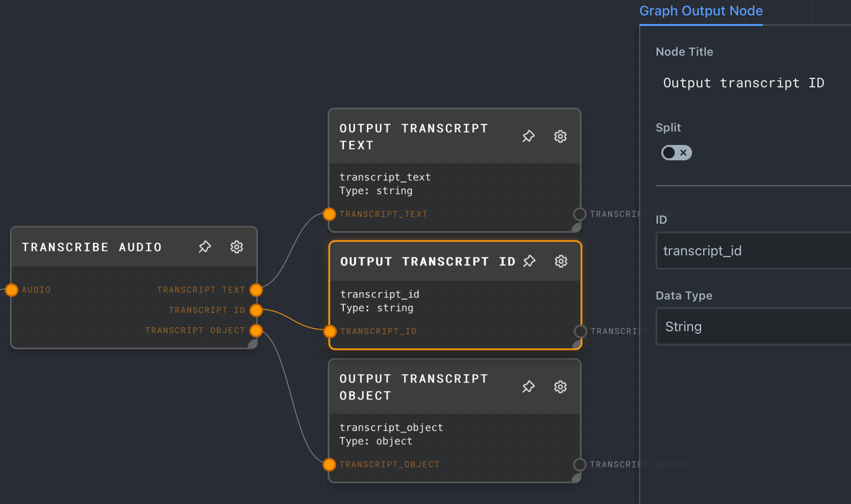Open the Graph Output Node tab
Viewport: 851px width, 504px height.
pyautogui.click(x=701, y=12)
